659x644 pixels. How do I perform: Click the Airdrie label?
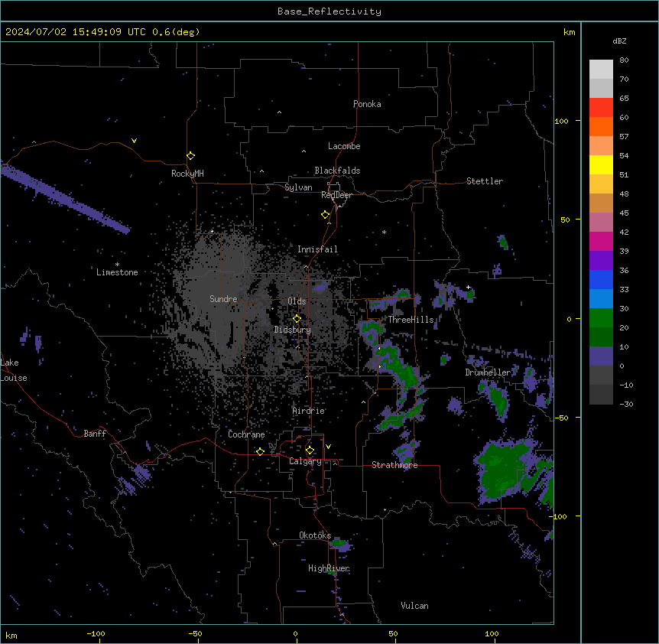(309, 411)
